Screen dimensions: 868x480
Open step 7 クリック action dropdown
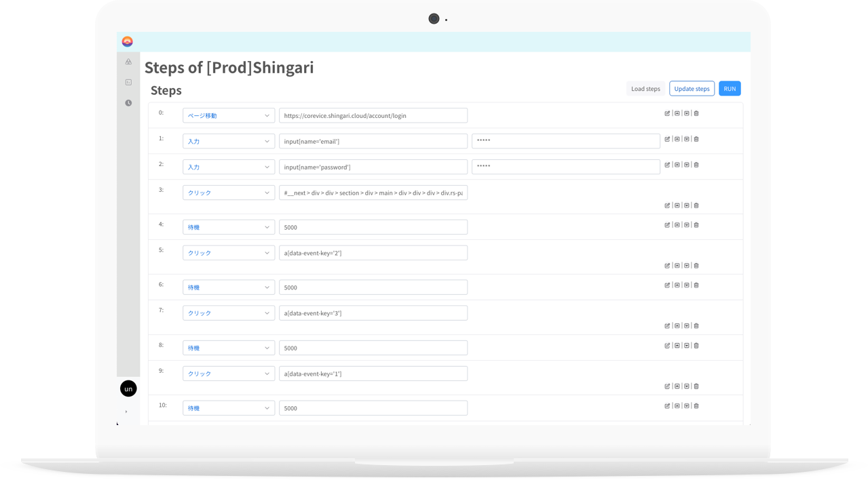[x=229, y=313]
